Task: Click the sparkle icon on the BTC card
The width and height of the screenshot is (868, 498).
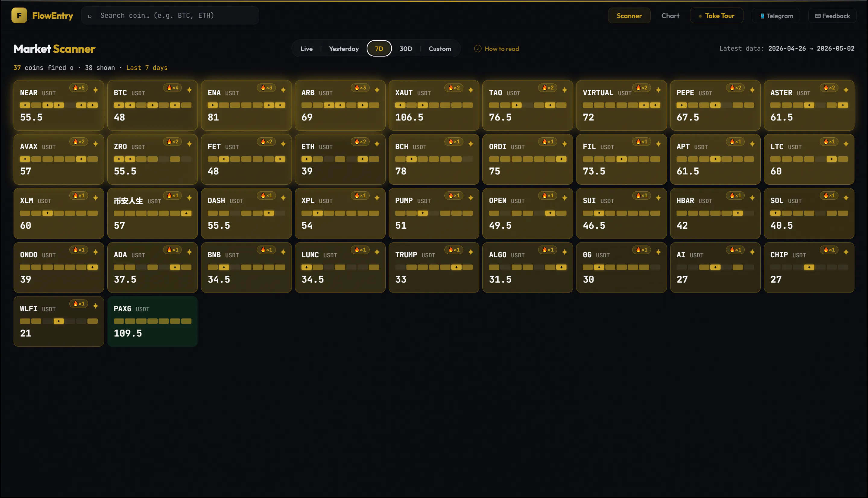Action: tap(190, 90)
